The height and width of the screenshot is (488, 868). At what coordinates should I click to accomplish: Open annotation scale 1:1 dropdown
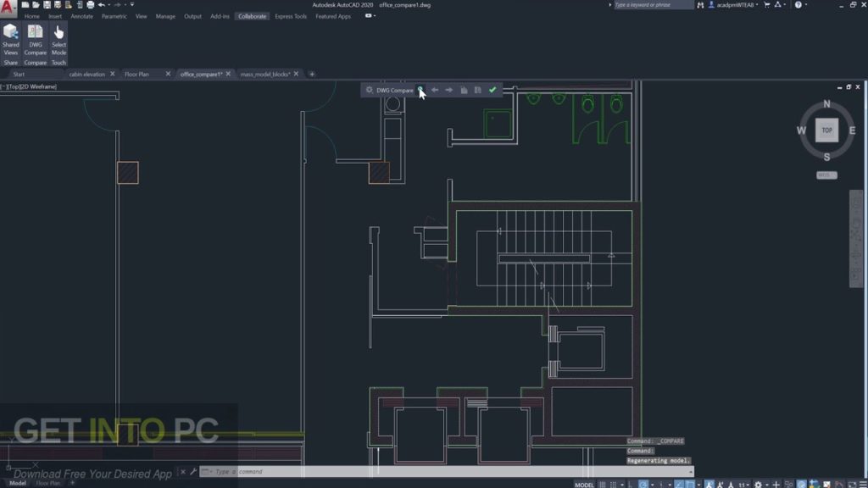743,485
